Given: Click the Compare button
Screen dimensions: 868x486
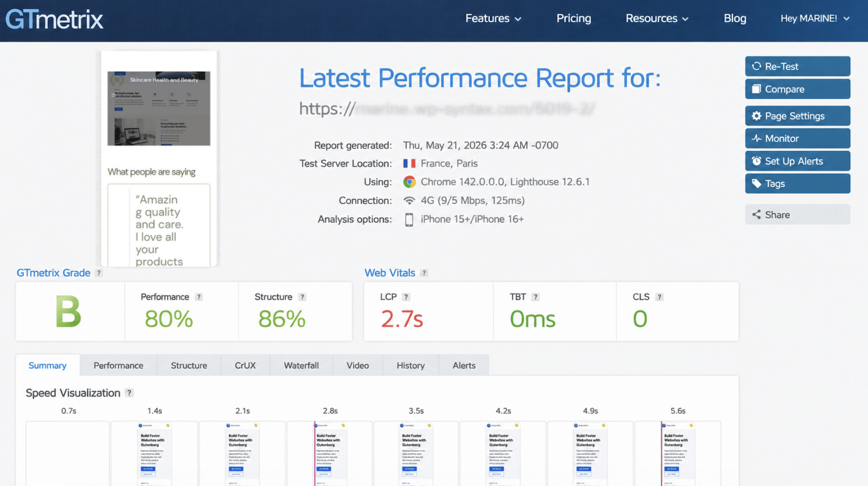Looking at the screenshot, I should click(797, 89).
